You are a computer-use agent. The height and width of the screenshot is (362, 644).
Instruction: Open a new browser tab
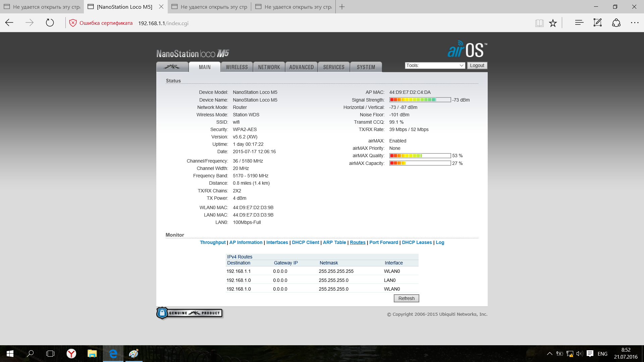[342, 7]
